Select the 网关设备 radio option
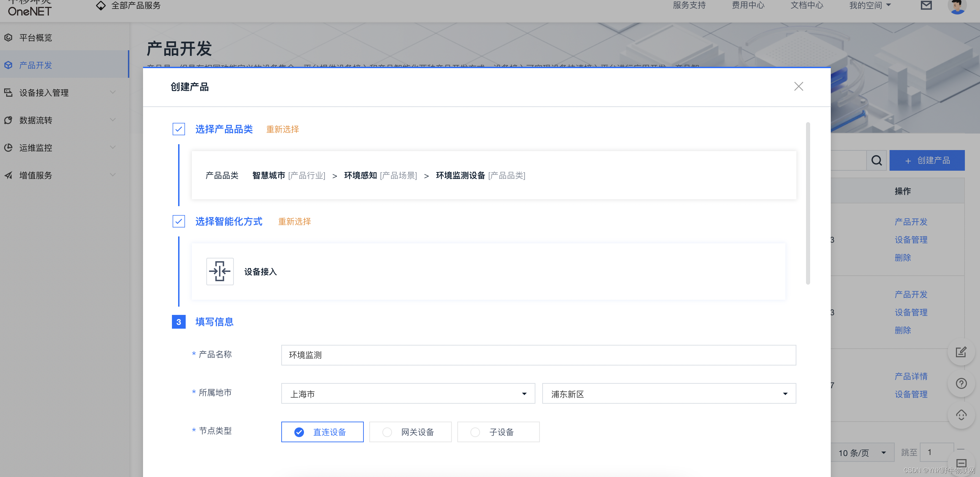The height and width of the screenshot is (477, 980). (x=410, y=432)
